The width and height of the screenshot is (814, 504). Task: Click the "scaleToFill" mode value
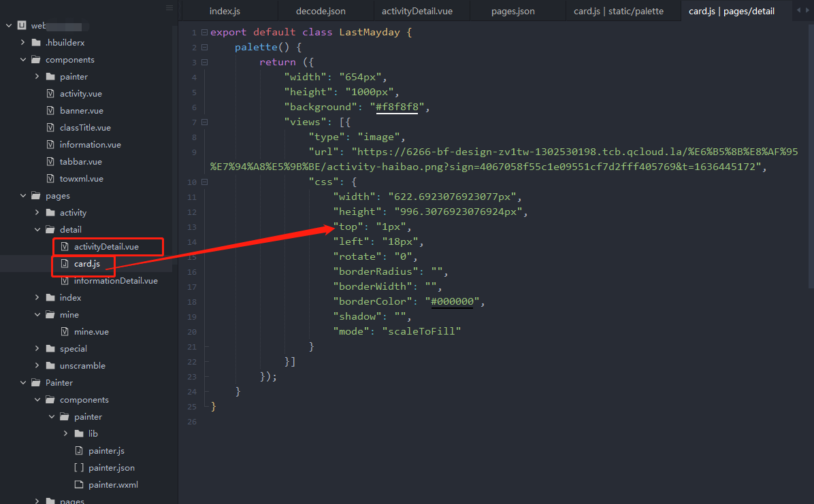pos(421,331)
